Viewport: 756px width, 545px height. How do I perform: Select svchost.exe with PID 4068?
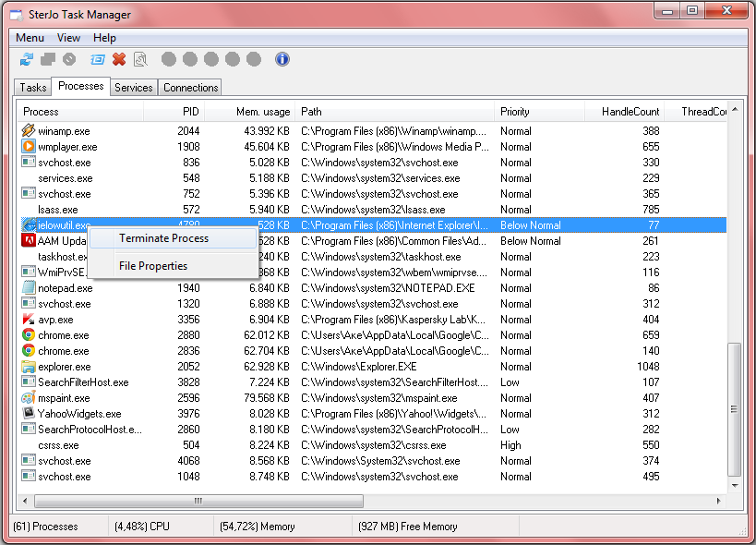click(373, 461)
